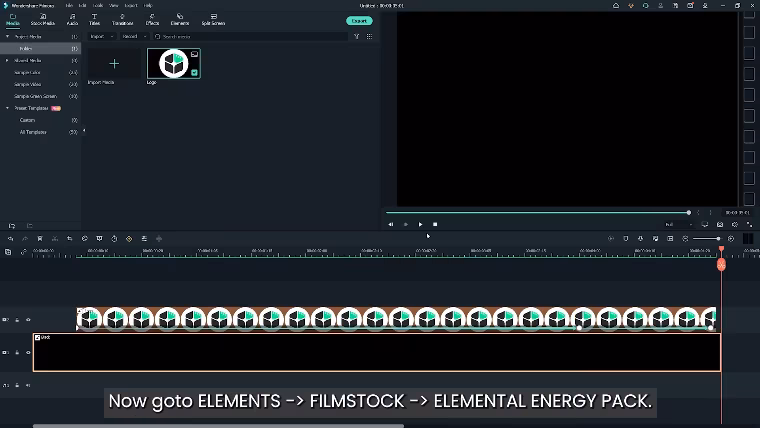Open the View menu
760x428 pixels.
(114, 6)
